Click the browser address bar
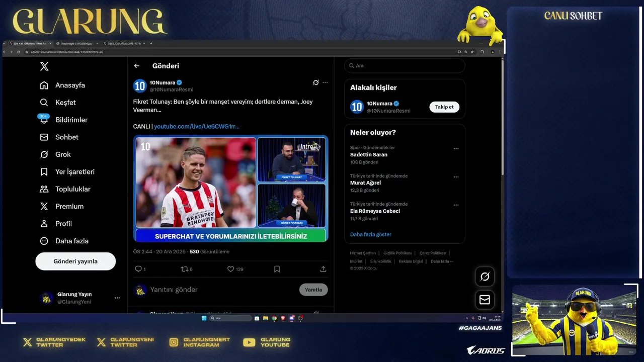 242,52
